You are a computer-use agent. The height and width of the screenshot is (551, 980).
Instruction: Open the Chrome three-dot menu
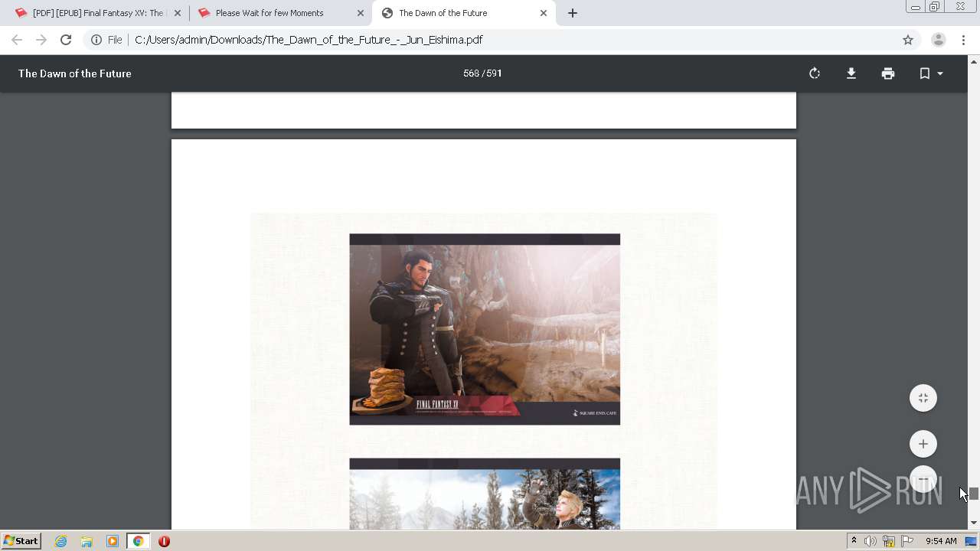tap(963, 40)
